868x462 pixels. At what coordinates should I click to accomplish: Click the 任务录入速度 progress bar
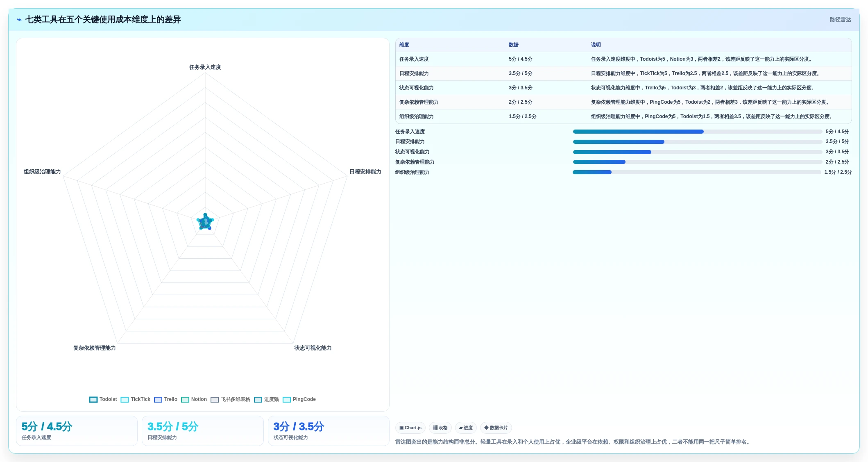697,132
